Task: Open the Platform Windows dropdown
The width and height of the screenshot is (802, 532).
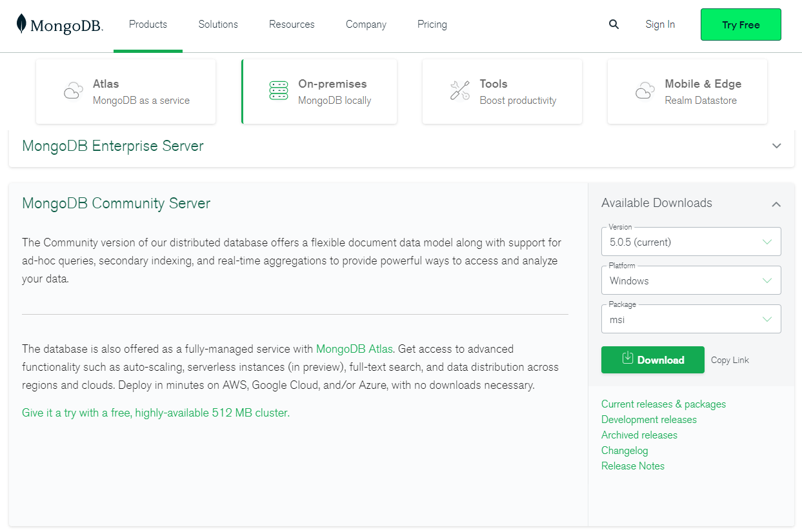Action: click(691, 281)
